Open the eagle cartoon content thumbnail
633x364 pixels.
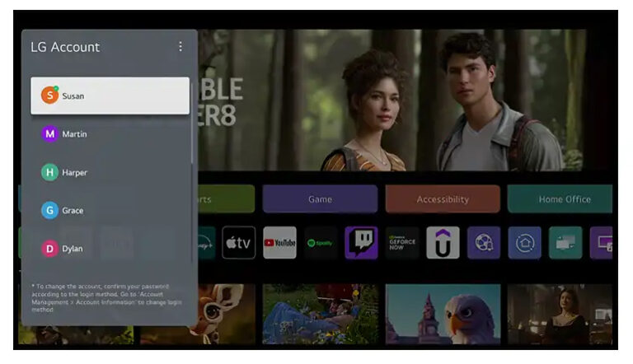[x=443, y=314]
